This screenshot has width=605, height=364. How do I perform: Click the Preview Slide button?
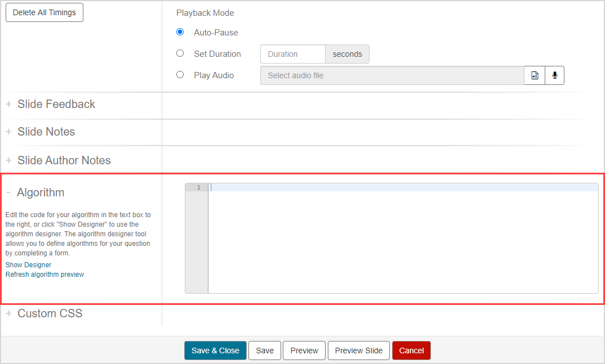[358, 350]
